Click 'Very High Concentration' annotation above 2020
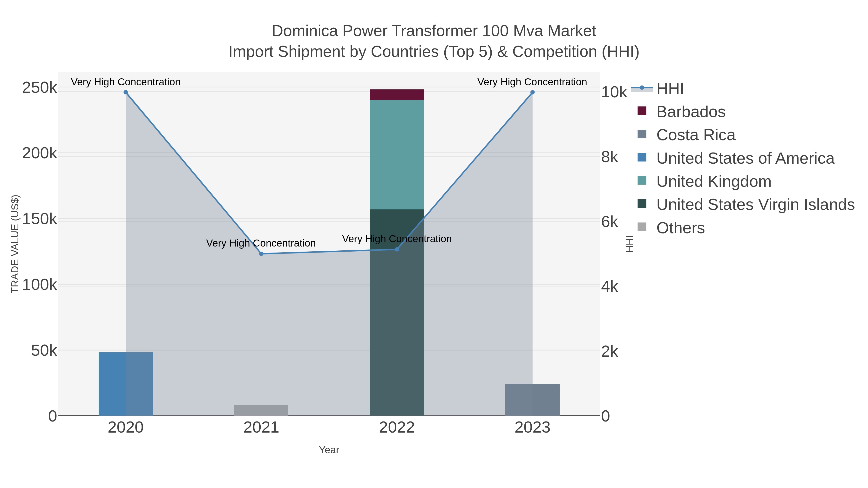868x488 pixels. point(126,82)
